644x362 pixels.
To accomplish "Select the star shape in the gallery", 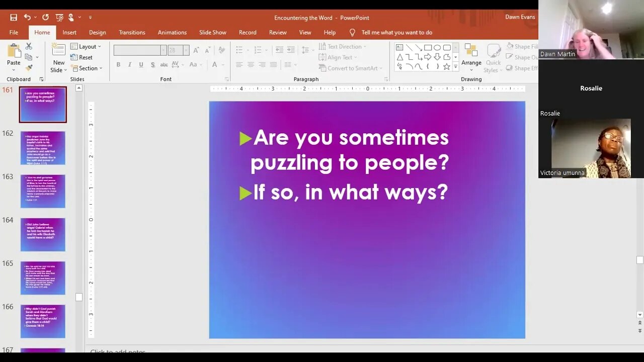I will [447, 66].
